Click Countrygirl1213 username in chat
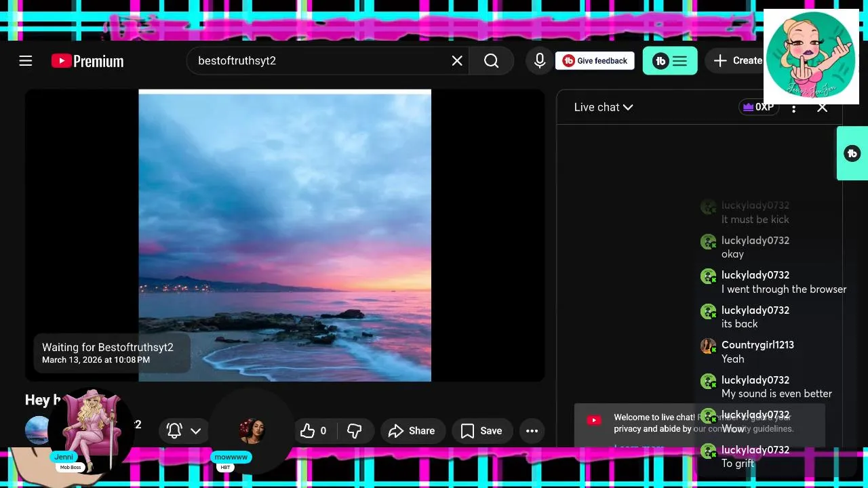 [x=757, y=344]
